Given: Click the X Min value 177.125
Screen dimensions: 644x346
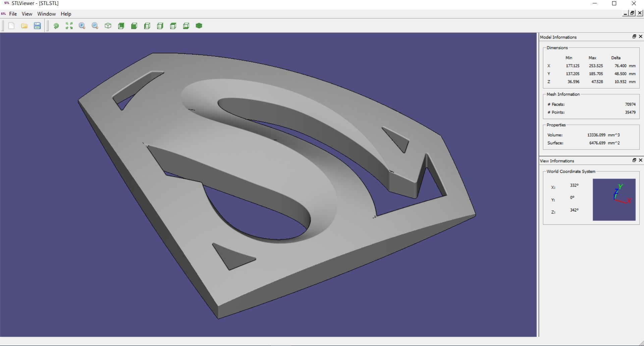Looking at the screenshot, I should pyautogui.click(x=573, y=66).
